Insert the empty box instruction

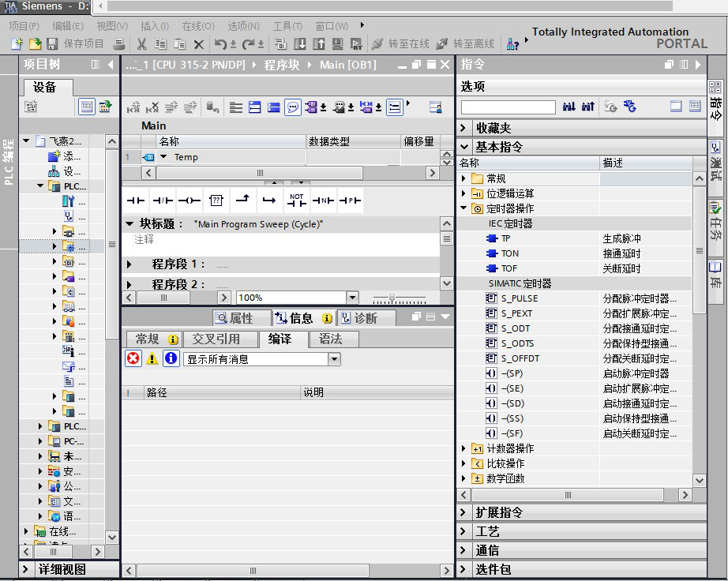click(x=216, y=201)
